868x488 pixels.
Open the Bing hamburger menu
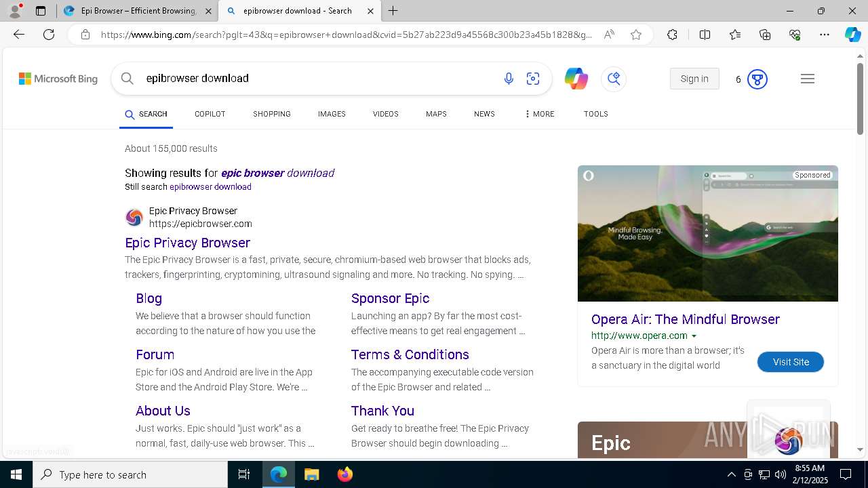coord(807,79)
